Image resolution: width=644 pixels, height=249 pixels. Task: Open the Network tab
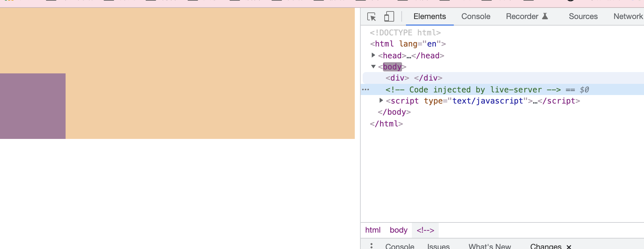[x=628, y=16]
